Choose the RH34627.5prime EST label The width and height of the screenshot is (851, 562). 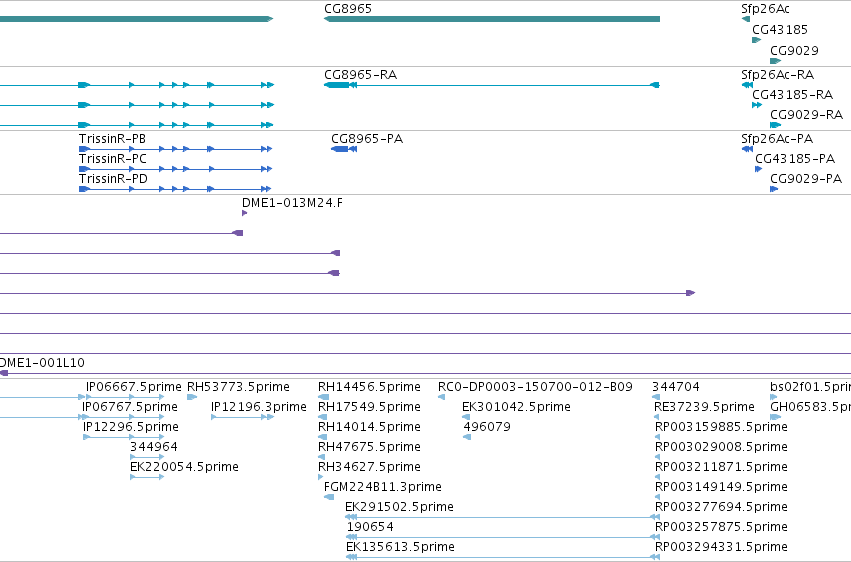click(369, 468)
